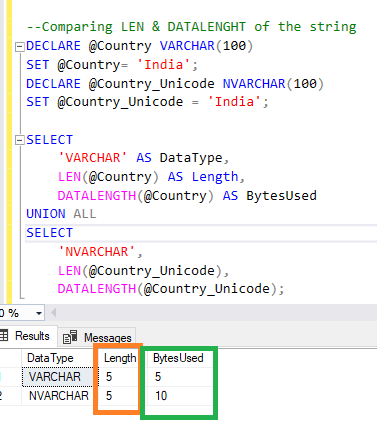Click the 'NVARCHAR' string literal in query
This screenshot has height=423, width=377.
[97, 252]
